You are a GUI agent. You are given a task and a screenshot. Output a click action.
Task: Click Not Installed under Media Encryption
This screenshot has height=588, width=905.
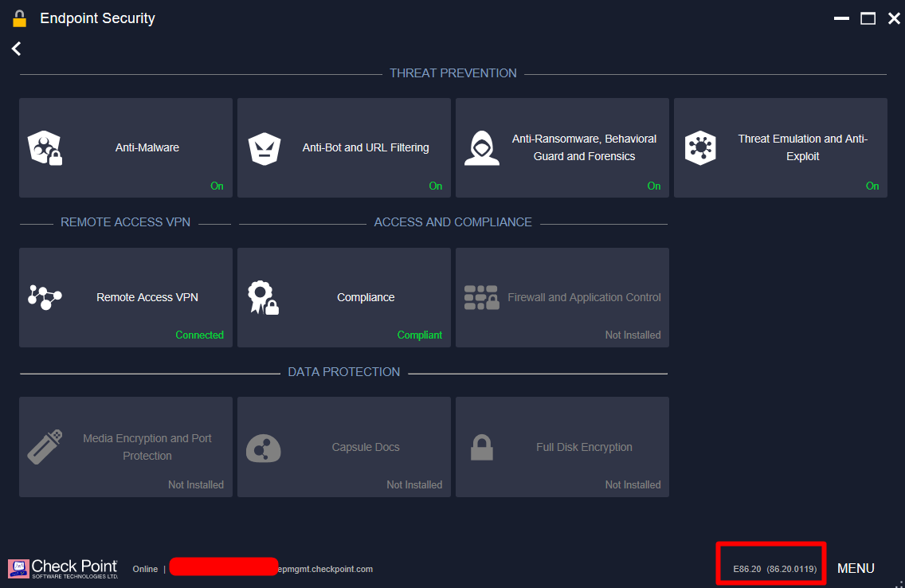pos(196,484)
